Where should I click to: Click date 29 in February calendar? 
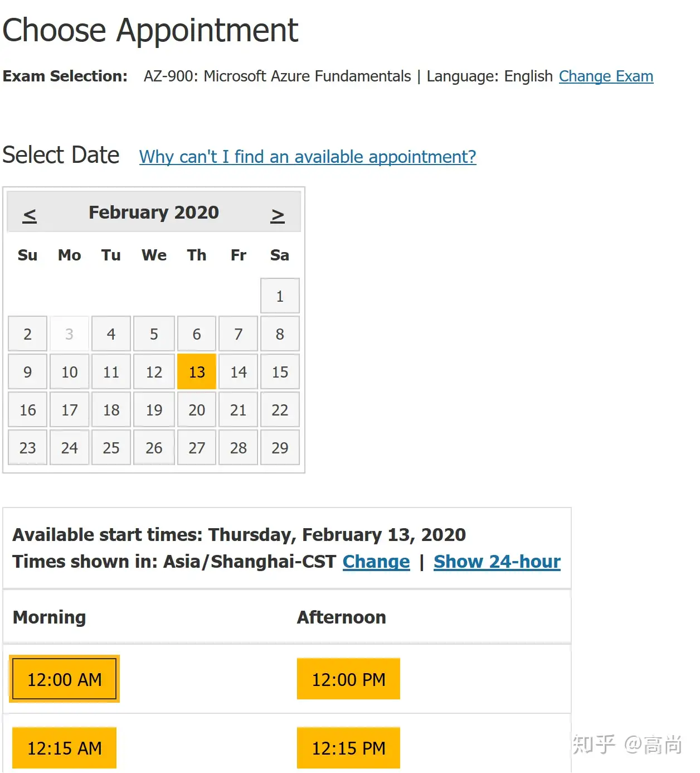tap(280, 448)
